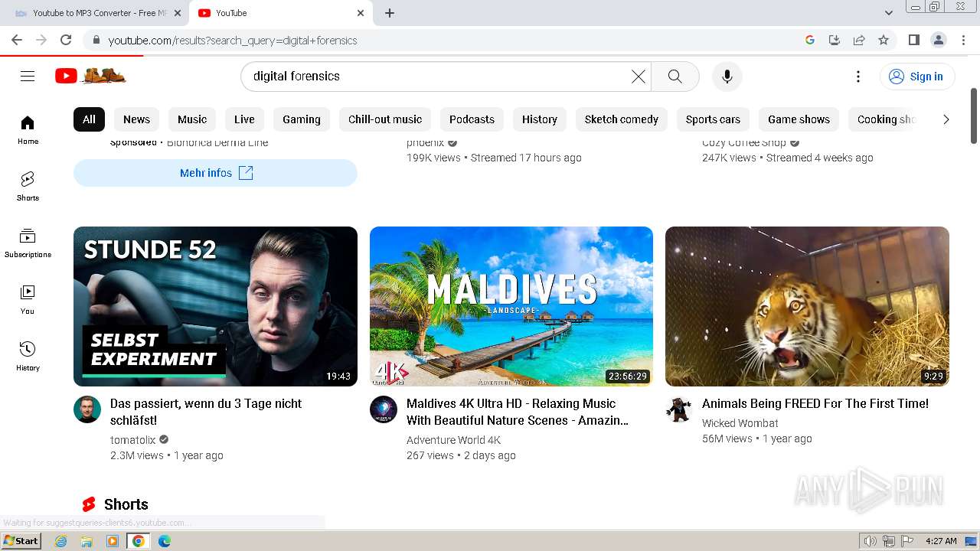The image size is (980, 551).
Task: Select the All filter chip
Action: [89, 119]
